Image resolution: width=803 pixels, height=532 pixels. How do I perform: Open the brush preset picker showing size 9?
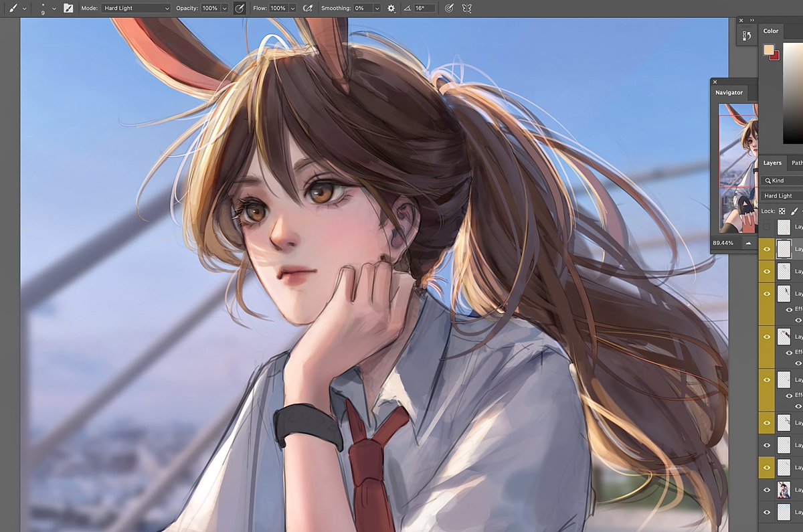point(43,9)
